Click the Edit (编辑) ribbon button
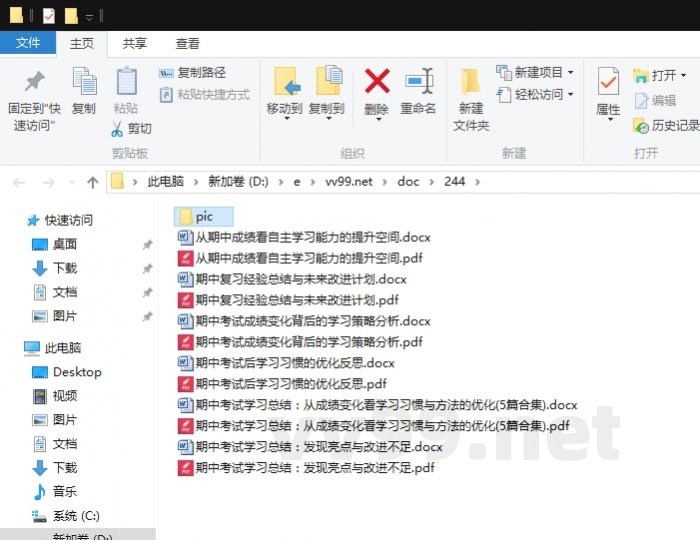 point(655,101)
